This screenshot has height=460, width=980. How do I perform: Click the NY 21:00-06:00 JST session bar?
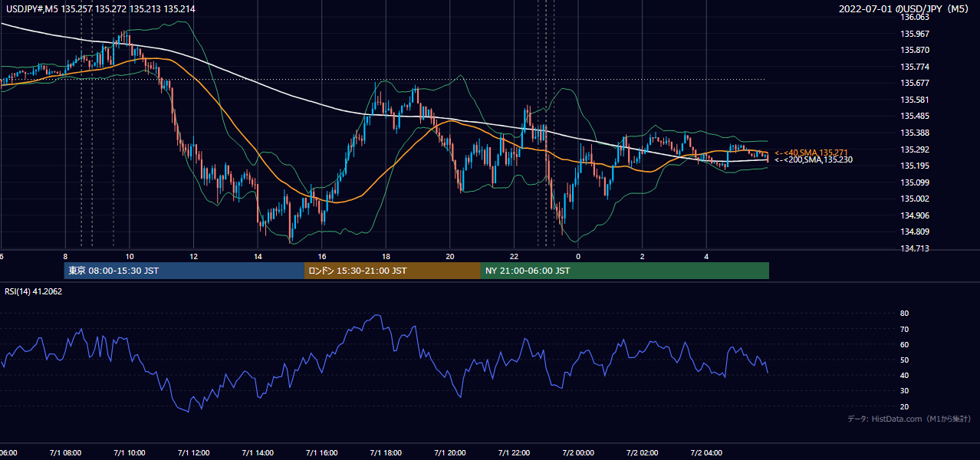pos(625,271)
